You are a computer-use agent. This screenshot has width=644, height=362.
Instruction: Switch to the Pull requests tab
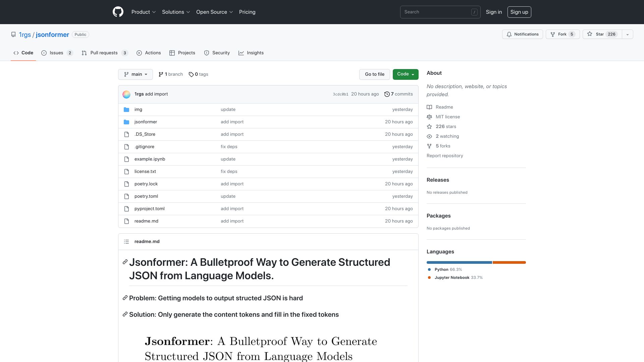(105, 53)
